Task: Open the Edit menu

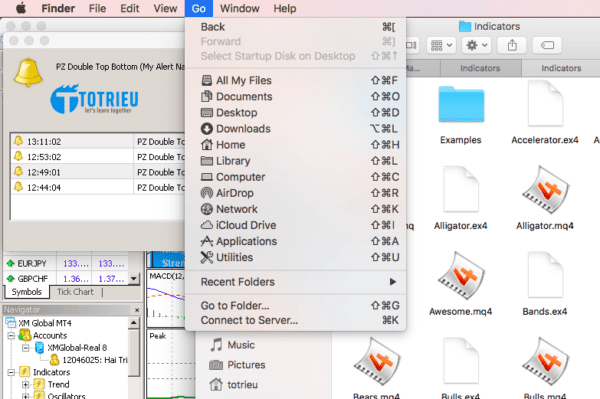Action: point(130,8)
